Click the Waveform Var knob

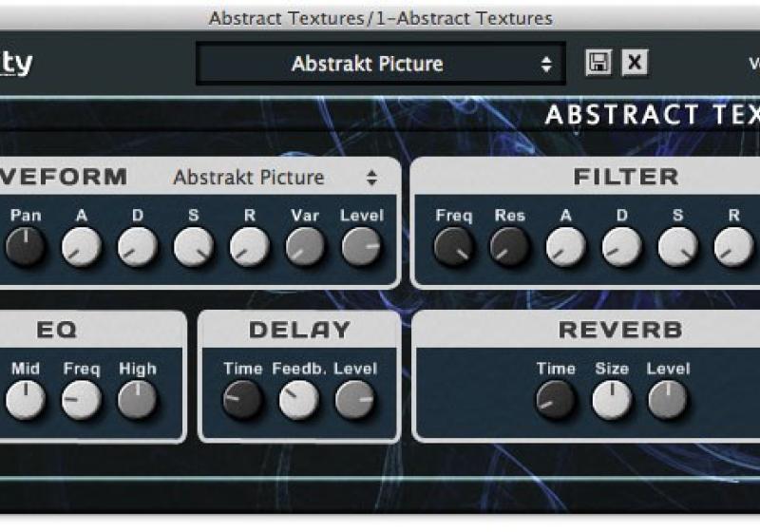point(305,247)
